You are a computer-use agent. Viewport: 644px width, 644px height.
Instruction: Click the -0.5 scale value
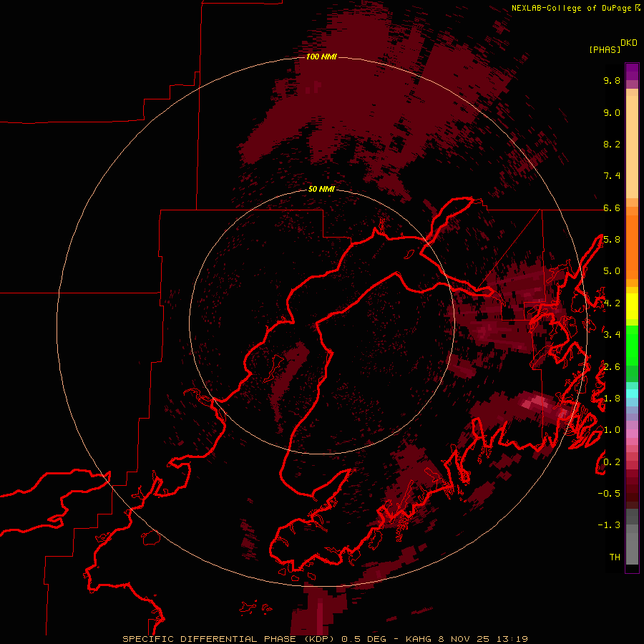(609, 494)
